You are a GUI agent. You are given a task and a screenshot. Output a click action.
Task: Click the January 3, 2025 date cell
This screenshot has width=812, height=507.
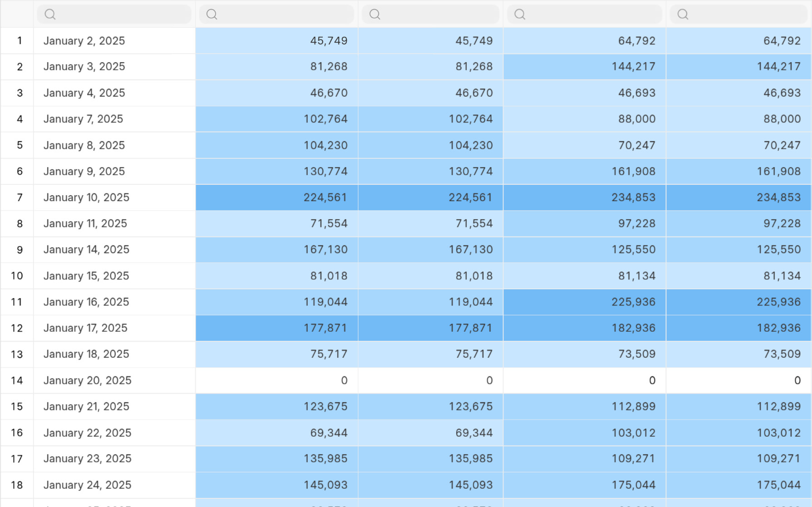[114, 67]
